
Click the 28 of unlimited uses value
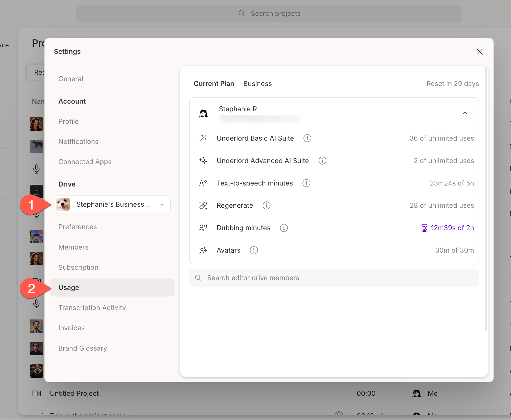(442, 205)
